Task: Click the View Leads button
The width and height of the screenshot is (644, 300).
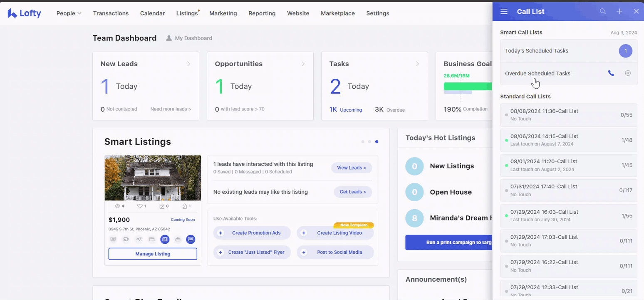Action: (x=352, y=167)
